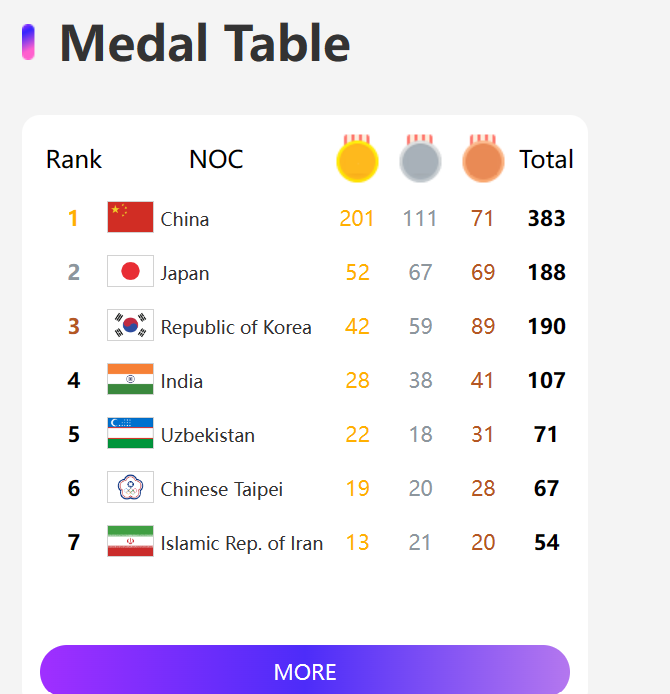Image resolution: width=670 pixels, height=694 pixels.
Task: Select the Republic of Korea name
Action: click(x=236, y=327)
